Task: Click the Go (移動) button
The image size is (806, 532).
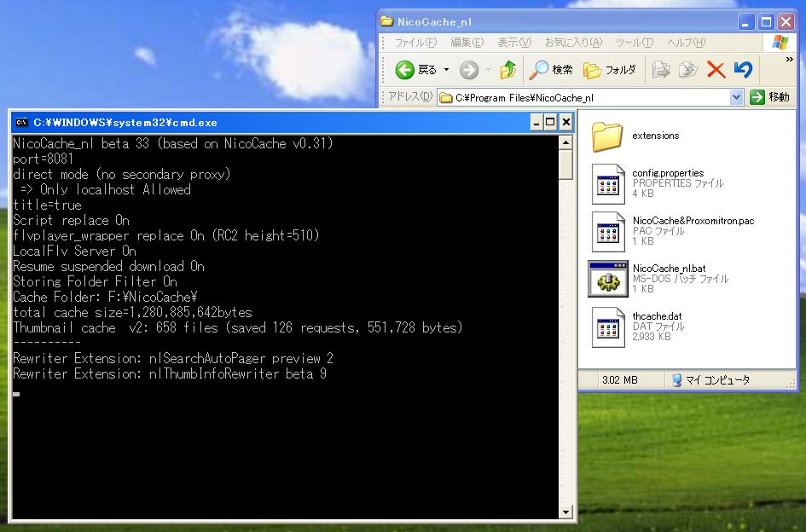Action: click(x=769, y=97)
